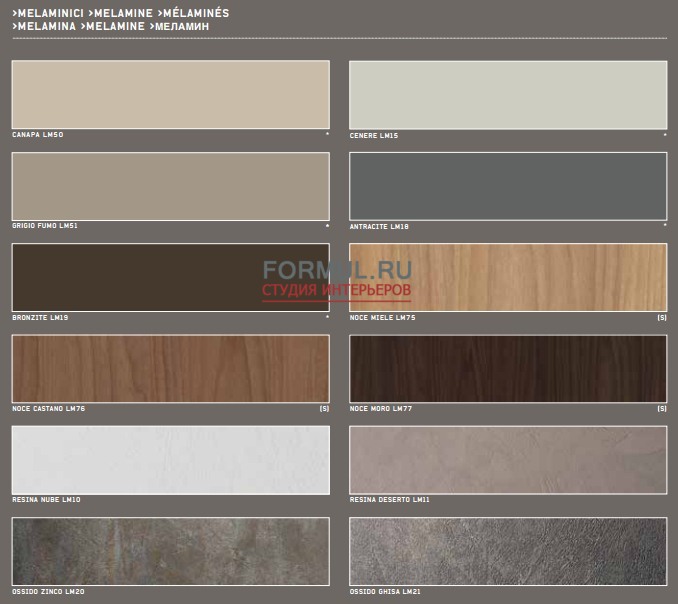678x604 pixels.
Task: Select the Canapa LM50 beige swatch
Action: coord(170,94)
